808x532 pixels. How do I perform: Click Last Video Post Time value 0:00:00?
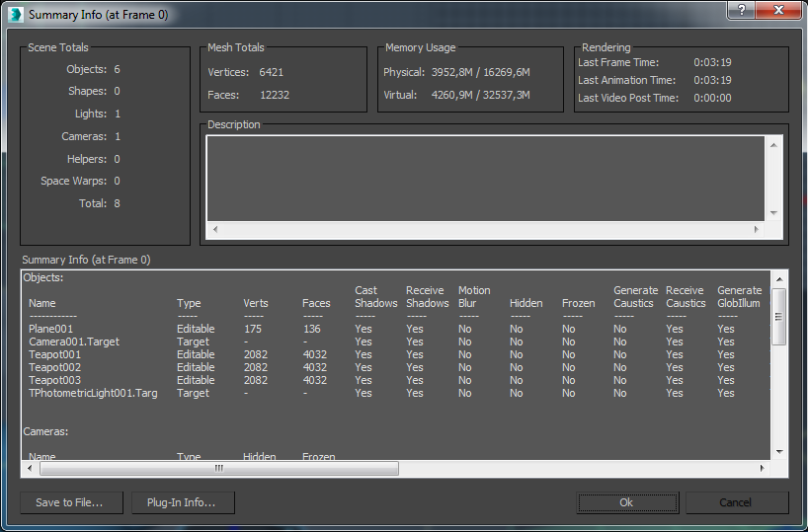pos(712,98)
